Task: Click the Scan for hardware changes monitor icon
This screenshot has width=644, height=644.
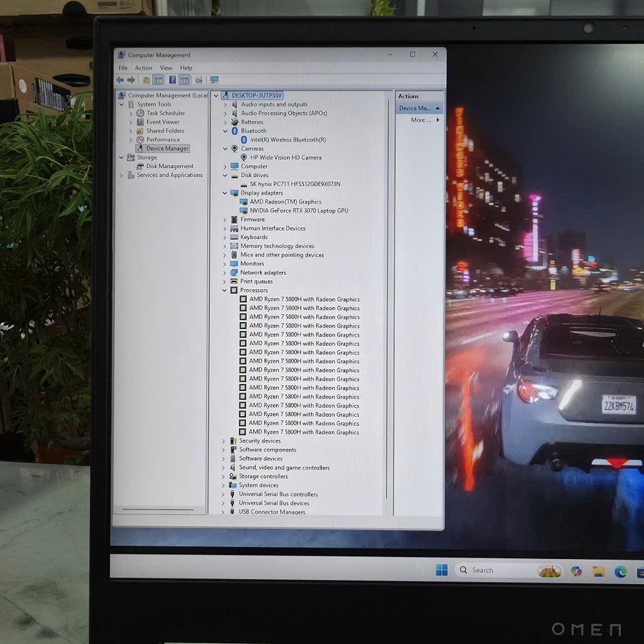Action: point(214,80)
